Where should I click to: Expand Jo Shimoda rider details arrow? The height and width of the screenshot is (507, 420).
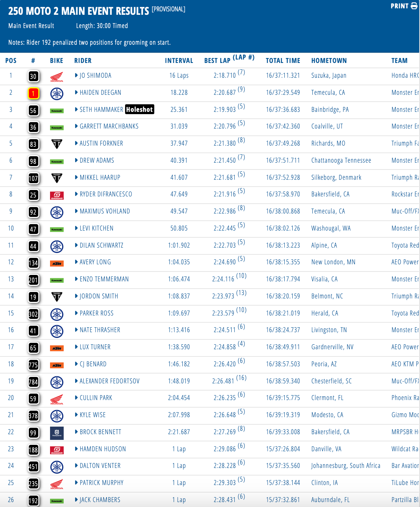click(x=77, y=75)
